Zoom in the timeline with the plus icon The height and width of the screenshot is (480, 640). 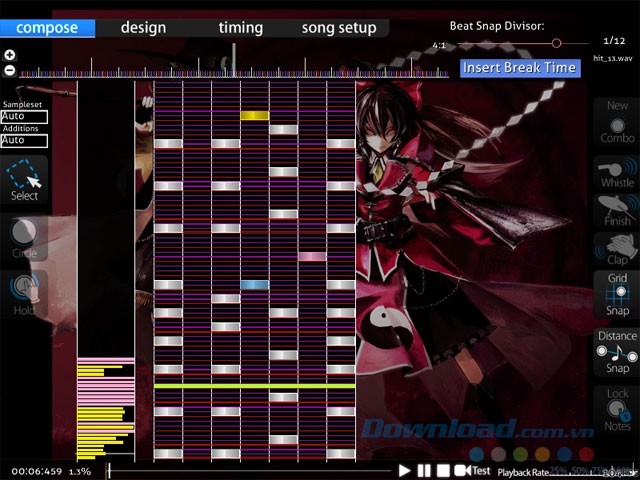coord(10,55)
